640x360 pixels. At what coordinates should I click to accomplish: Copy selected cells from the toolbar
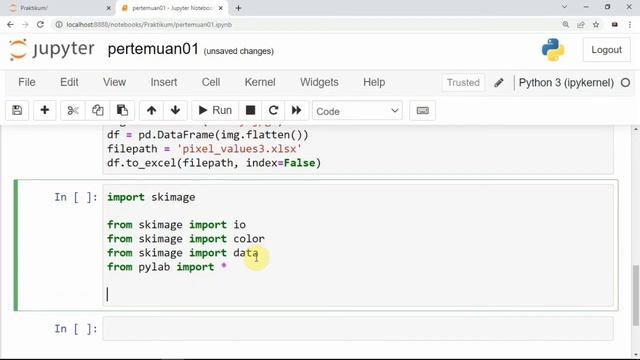(98, 111)
